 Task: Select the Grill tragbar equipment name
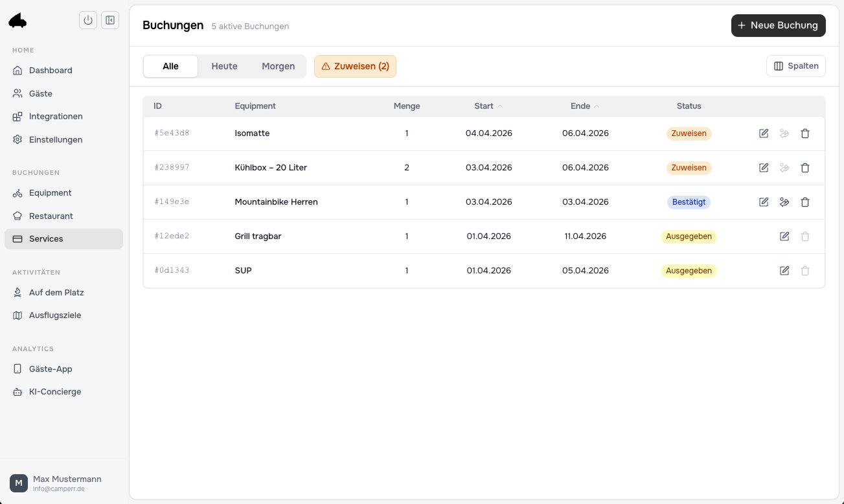(258, 236)
